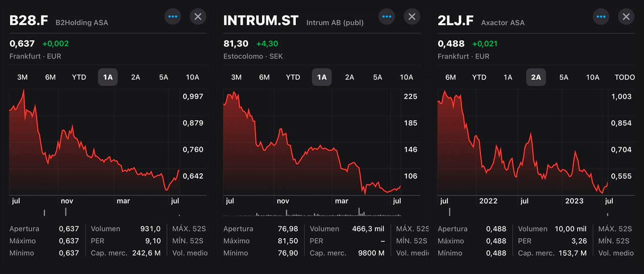Viewport: 644px width, 274px height.
Task: Switch B28.F chart to YTD range
Action: tap(79, 77)
